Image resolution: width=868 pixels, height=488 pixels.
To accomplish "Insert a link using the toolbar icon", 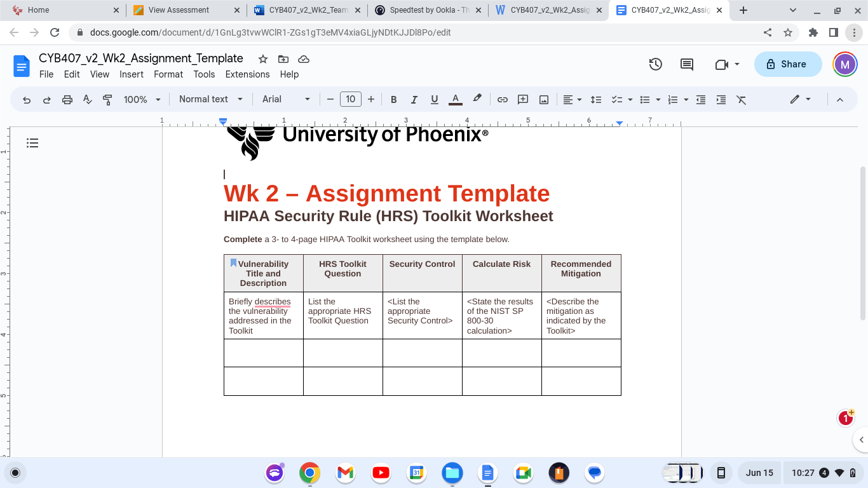I will click(501, 99).
